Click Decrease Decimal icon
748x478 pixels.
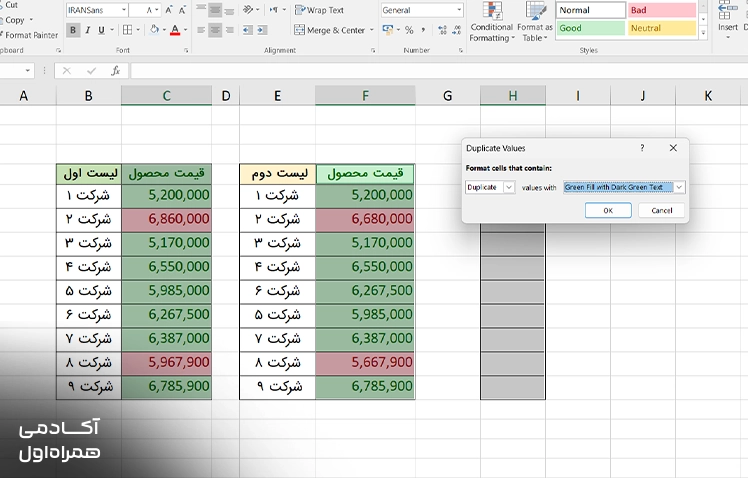pos(457,30)
